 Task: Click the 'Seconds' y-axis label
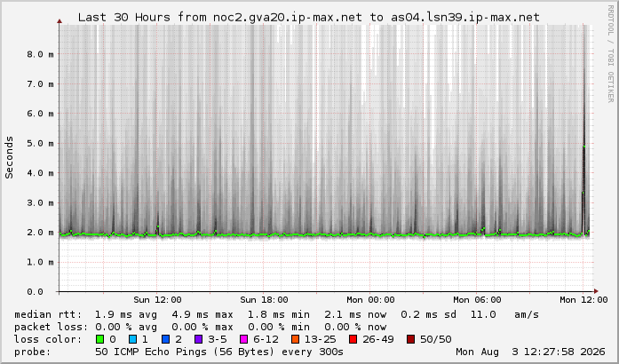coord(9,157)
